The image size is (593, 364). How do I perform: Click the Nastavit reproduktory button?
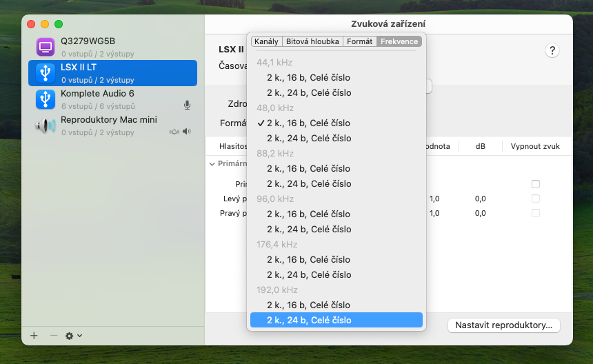point(504,325)
